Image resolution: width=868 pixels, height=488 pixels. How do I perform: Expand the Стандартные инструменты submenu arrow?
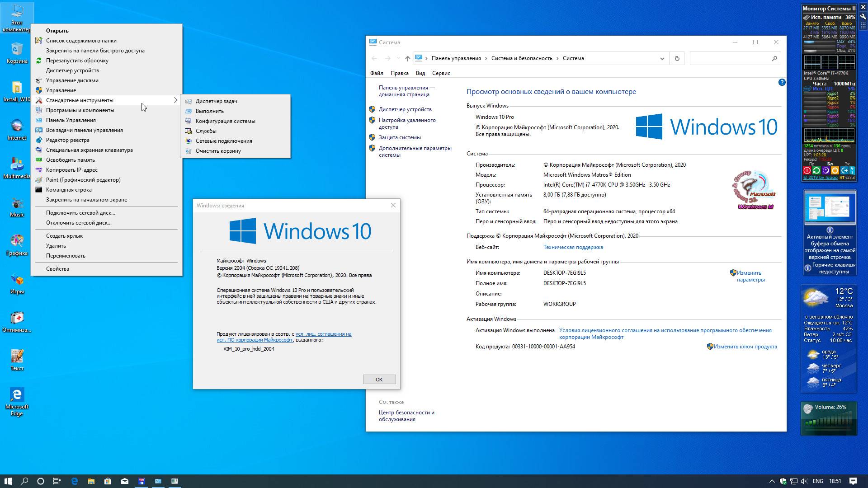pyautogui.click(x=175, y=100)
